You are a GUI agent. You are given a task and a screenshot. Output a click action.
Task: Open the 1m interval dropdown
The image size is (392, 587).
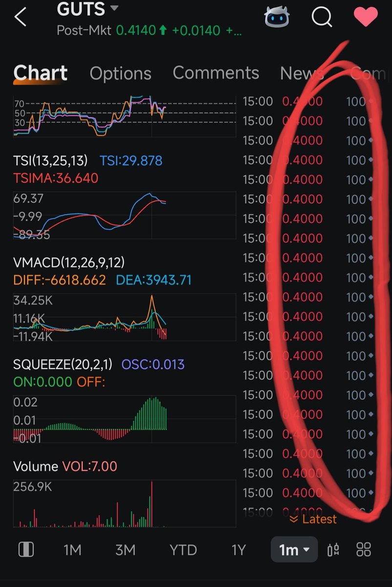pyautogui.click(x=294, y=550)
